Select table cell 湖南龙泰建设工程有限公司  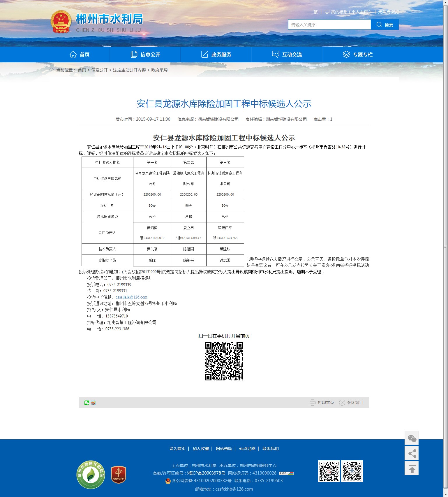[x=152, y=178]
